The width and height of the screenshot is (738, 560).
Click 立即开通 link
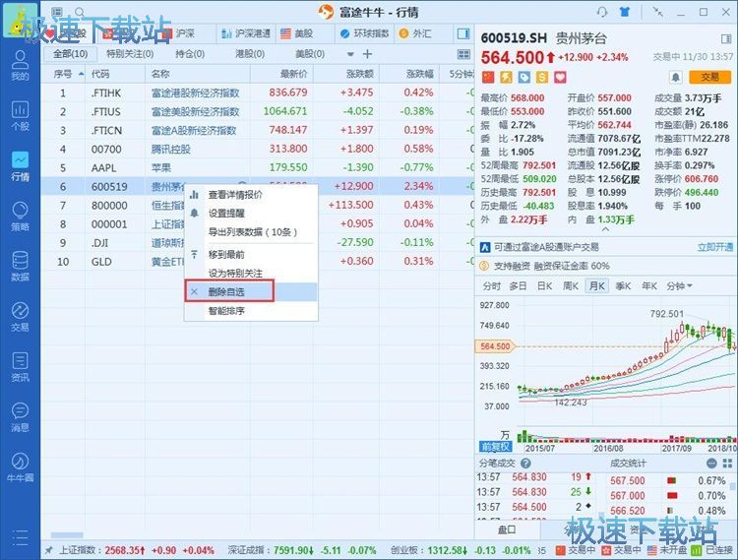tap(715, 247)
